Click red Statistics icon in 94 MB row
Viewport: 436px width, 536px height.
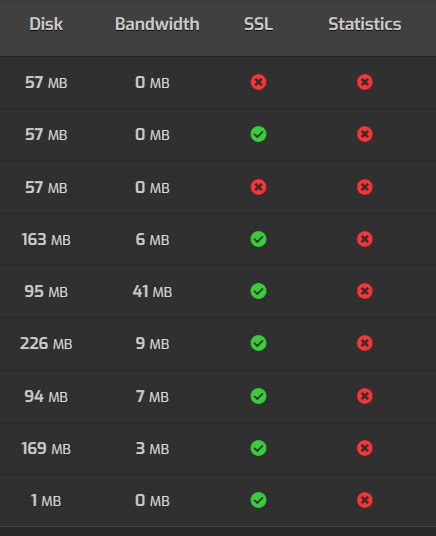365,396
